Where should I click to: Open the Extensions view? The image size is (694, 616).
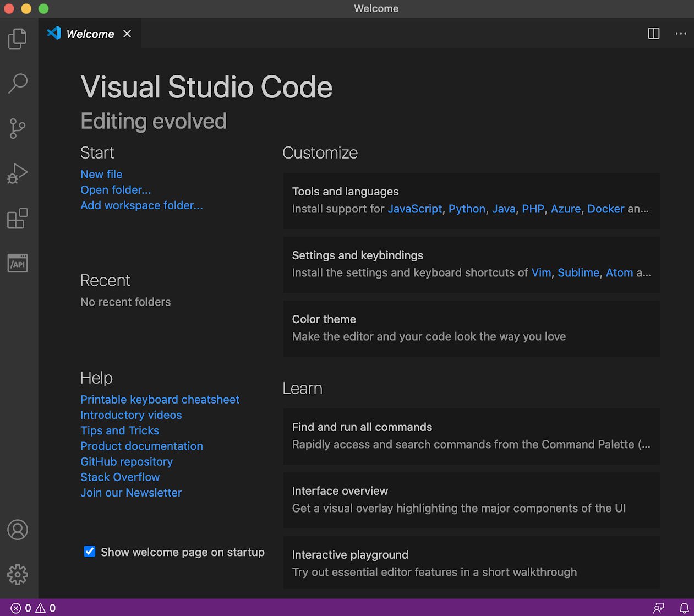(18, 219)
